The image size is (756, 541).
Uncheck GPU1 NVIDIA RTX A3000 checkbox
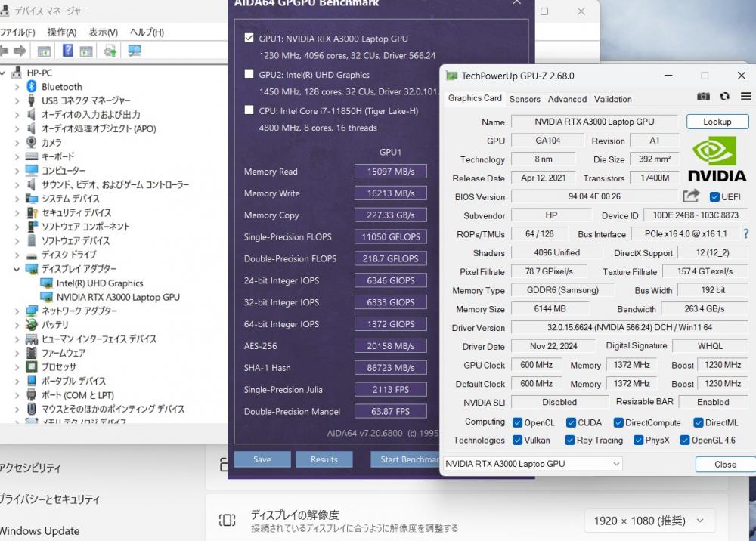point(249,38)
